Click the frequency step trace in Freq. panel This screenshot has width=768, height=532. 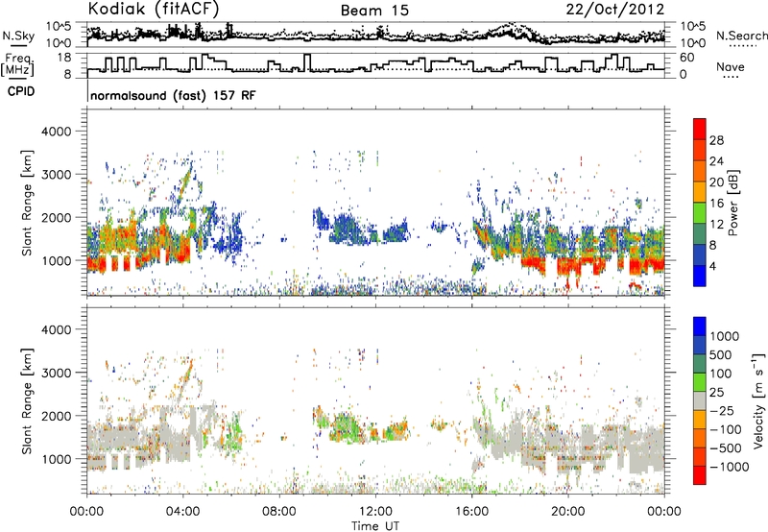(376, 64)
